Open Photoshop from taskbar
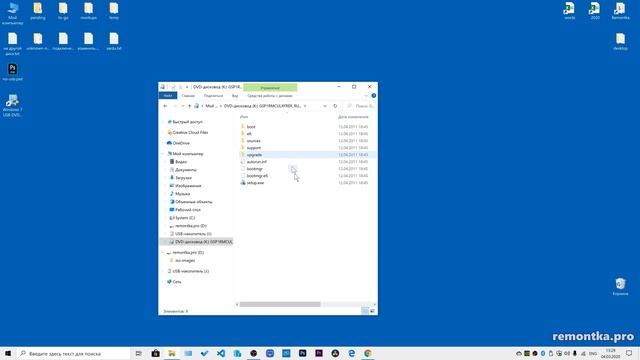This screenshot has width=640, height=360. pyautogui.click(x=302, y=353)
